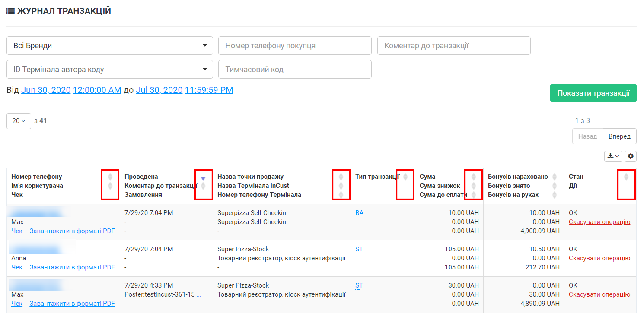Sort by Бонусів нараховано column arrows
The height and width of the screenshot is (313, 644).
coord(555,177)
